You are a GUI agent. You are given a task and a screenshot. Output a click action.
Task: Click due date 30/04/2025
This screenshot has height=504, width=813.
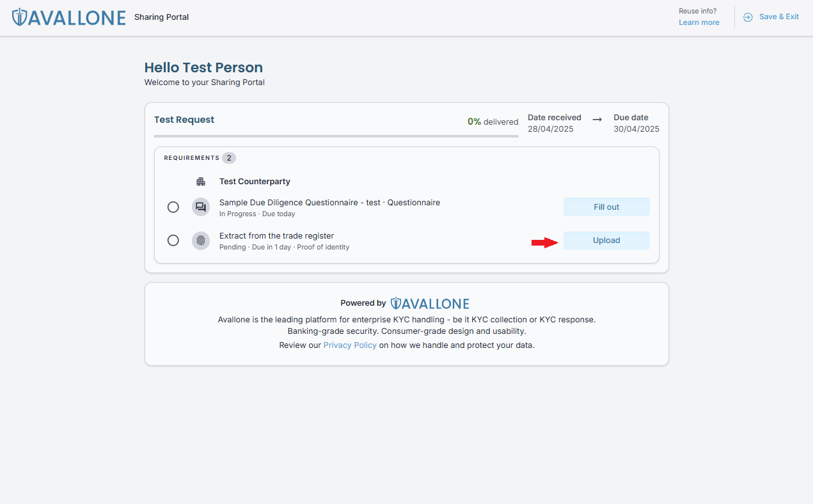click(x=636, y=129)
